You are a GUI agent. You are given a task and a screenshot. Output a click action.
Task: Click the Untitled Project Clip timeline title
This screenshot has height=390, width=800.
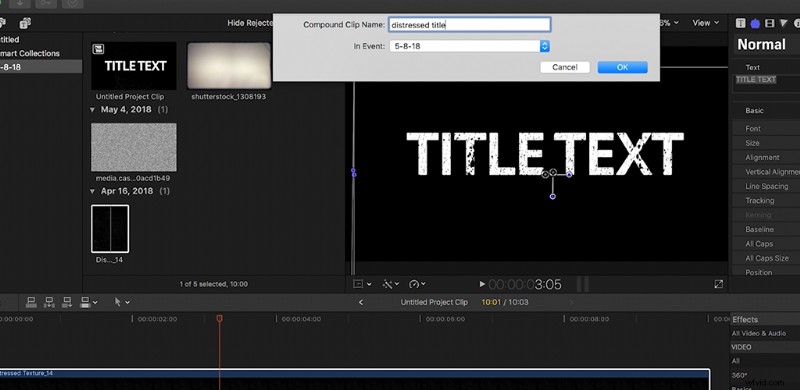tap(434, 302)
